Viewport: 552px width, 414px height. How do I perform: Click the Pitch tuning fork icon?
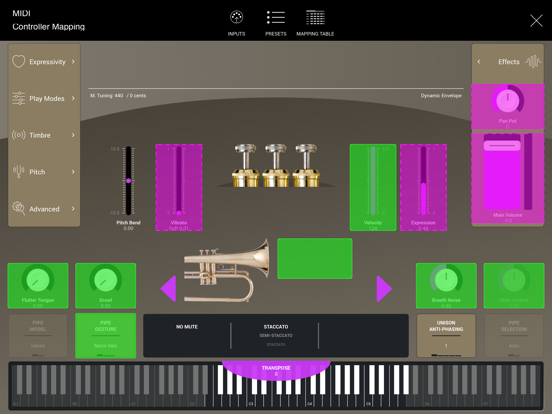coord(19,171)
